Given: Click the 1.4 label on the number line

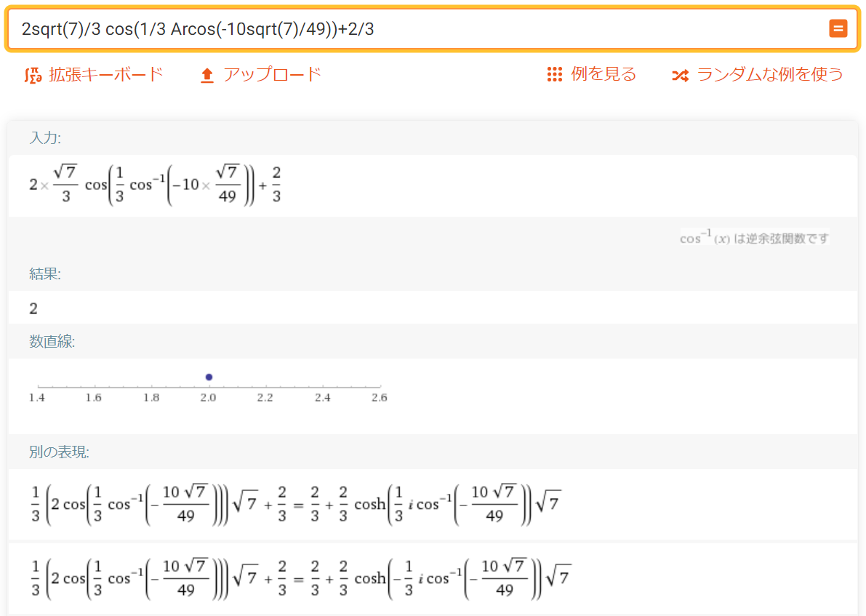Looking at the screenshot, I should (37, 398).
